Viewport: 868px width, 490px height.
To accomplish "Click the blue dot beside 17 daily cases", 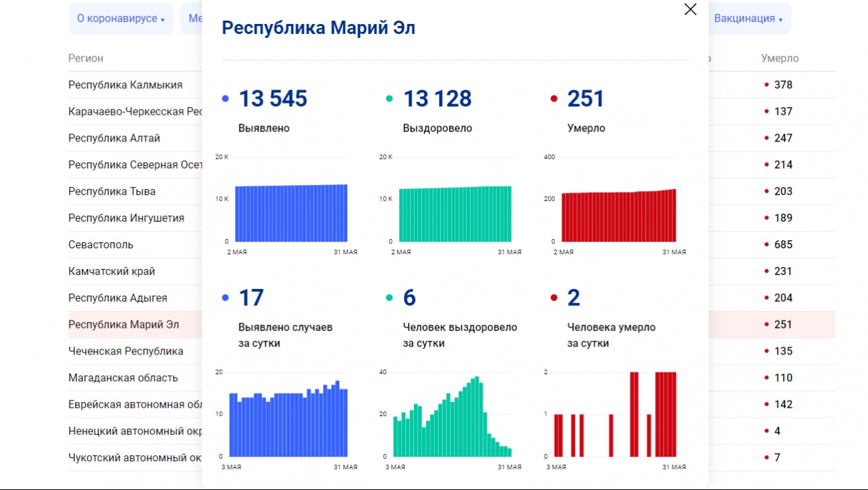I will (x=226, y=298).
